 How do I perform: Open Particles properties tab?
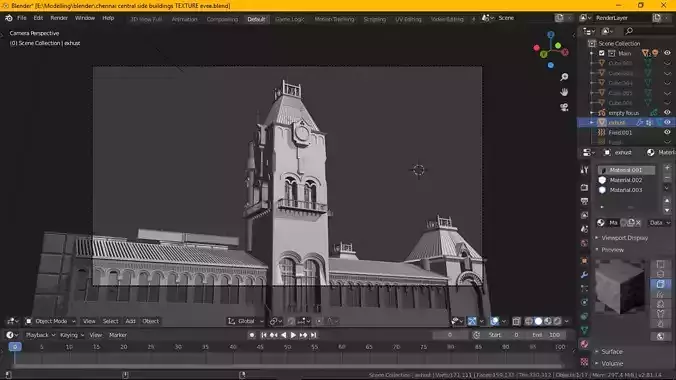click(584, 289)
